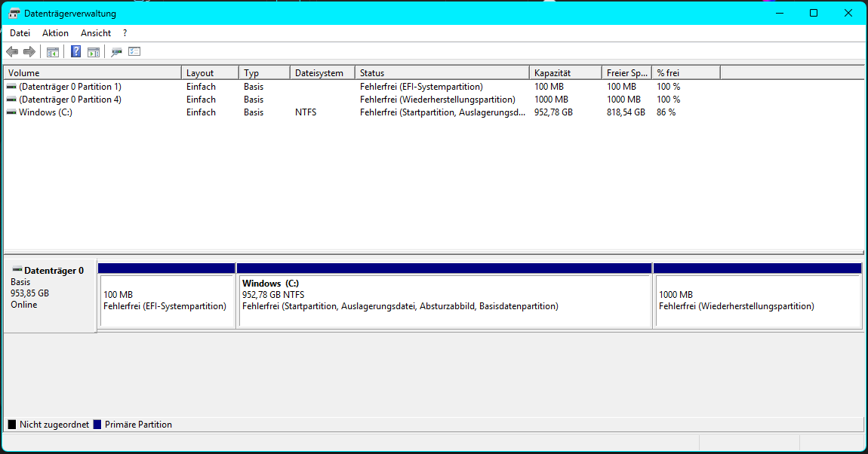868x454 pixels.
Task: Open the Datei menu
Action: click(19, 32)
